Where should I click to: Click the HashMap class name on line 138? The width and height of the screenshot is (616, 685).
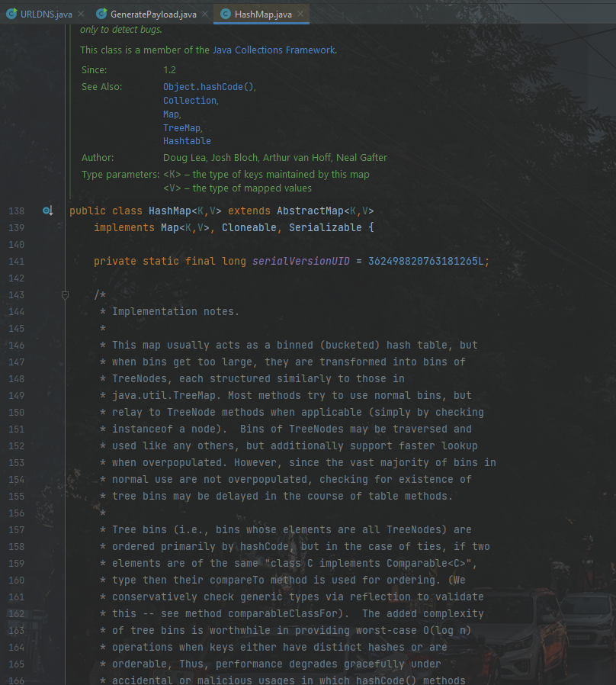[170, 211]
